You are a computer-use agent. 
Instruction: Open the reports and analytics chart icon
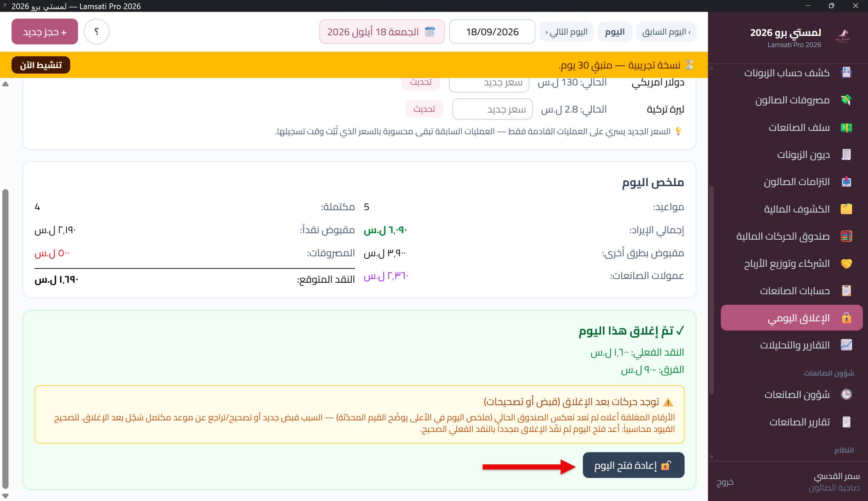coord(846,345)
